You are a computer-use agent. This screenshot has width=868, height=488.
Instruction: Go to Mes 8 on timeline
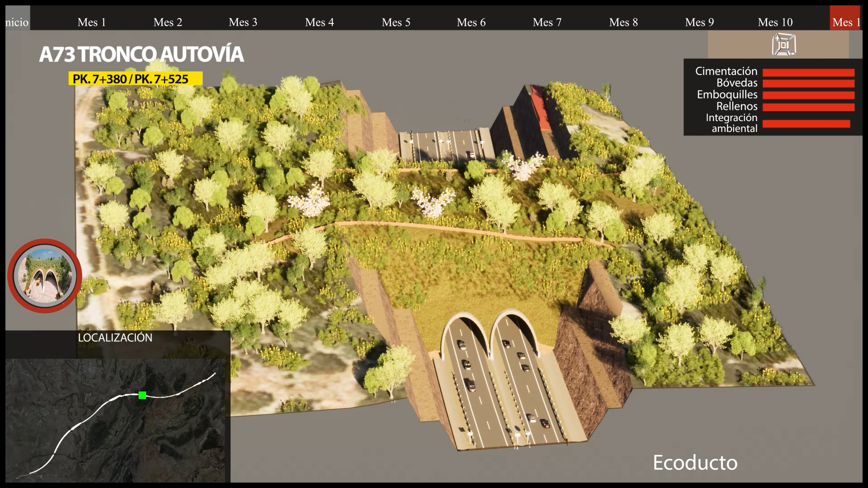coord(623,22)
